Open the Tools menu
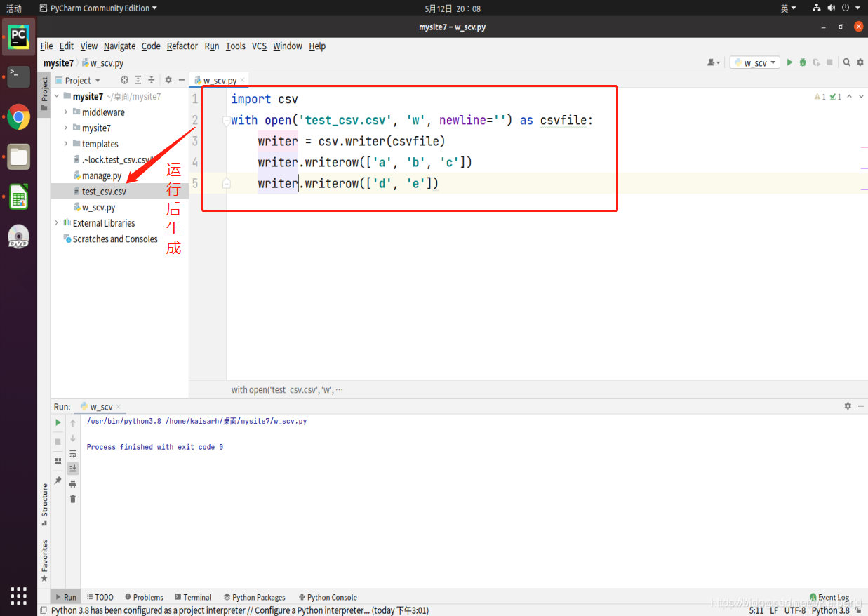 236,46
